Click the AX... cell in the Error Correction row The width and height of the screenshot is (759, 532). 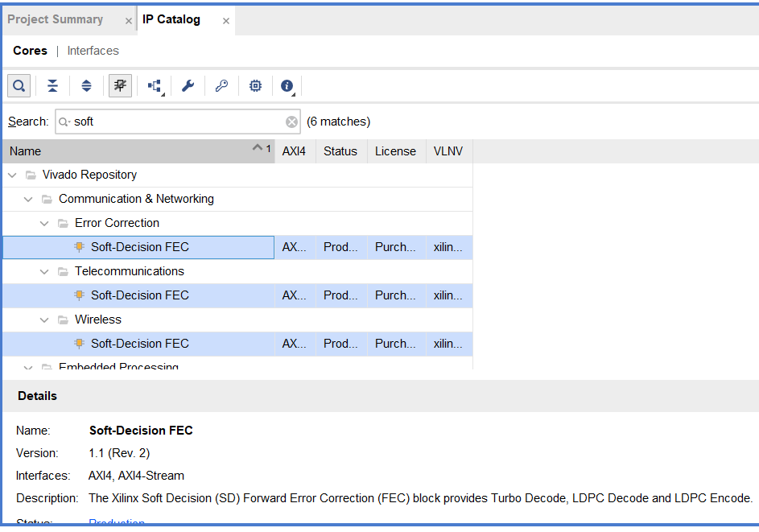[x=295, y=247]
